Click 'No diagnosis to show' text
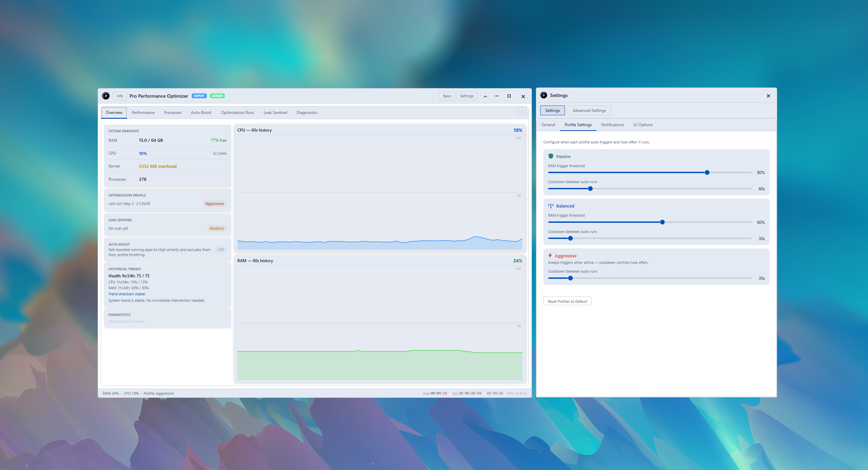Image resolution: width=868 pixels, height=470 pixels. [126, 321]
